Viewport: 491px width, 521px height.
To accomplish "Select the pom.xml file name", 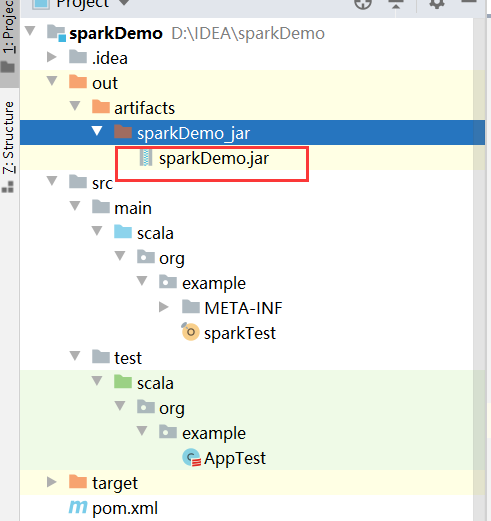I will click(x=125, y=508).
